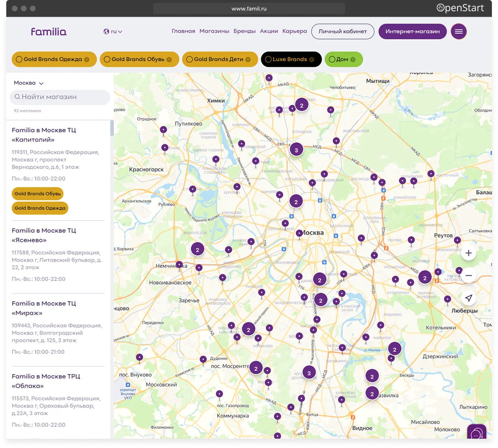Image resolution: width=498 pixels, height=448 pixels.
Task: Open Familia в Москве ТЦ «Капитолий» store
Action: [44, 135]
